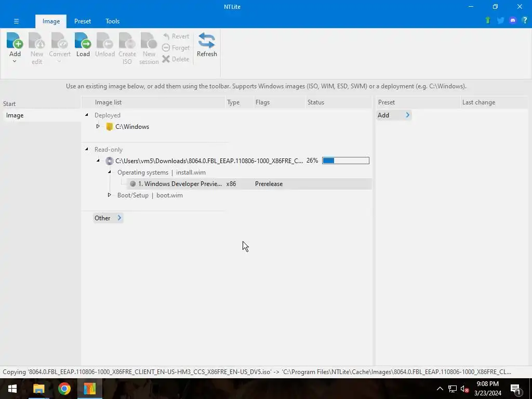Expand the C:\Windows tree node
532x399 pixels.
click(x=98, y=126)
